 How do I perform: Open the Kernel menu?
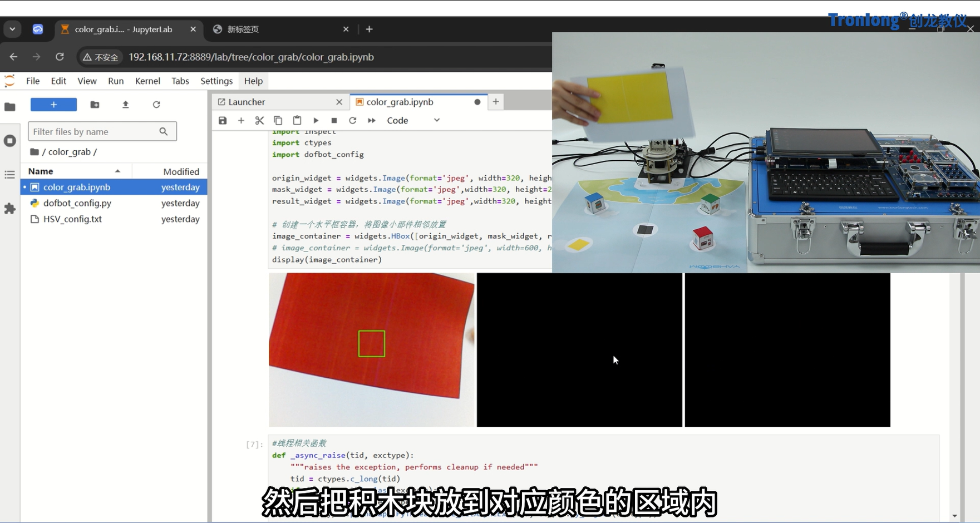click(147, 81)
